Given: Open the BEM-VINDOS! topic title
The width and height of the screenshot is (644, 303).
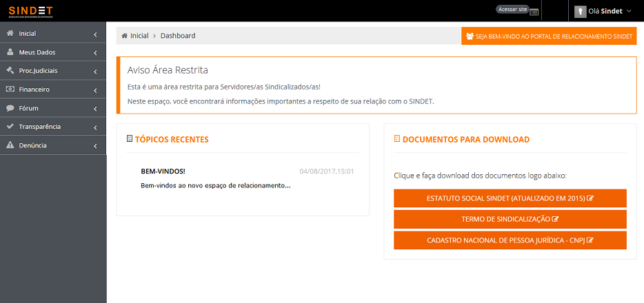Looking at the screenshot, I should (x=163, y=171).
